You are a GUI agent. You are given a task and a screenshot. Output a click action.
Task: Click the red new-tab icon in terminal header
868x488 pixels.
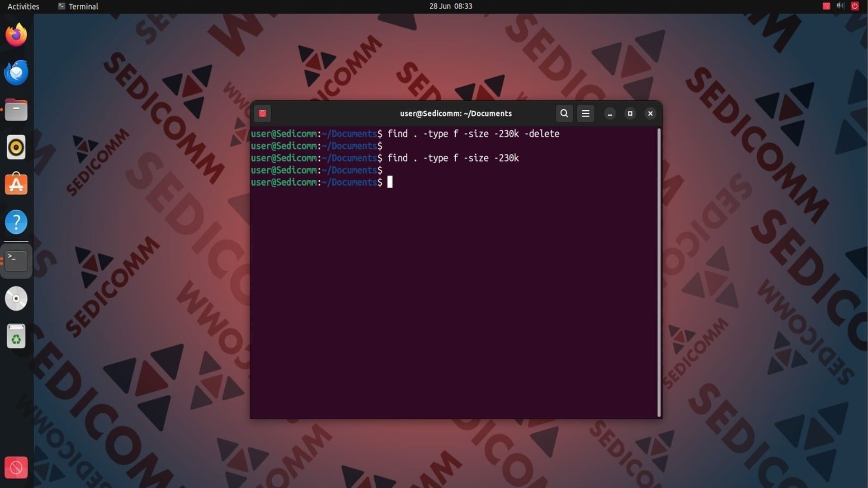[x=262, y=113]
